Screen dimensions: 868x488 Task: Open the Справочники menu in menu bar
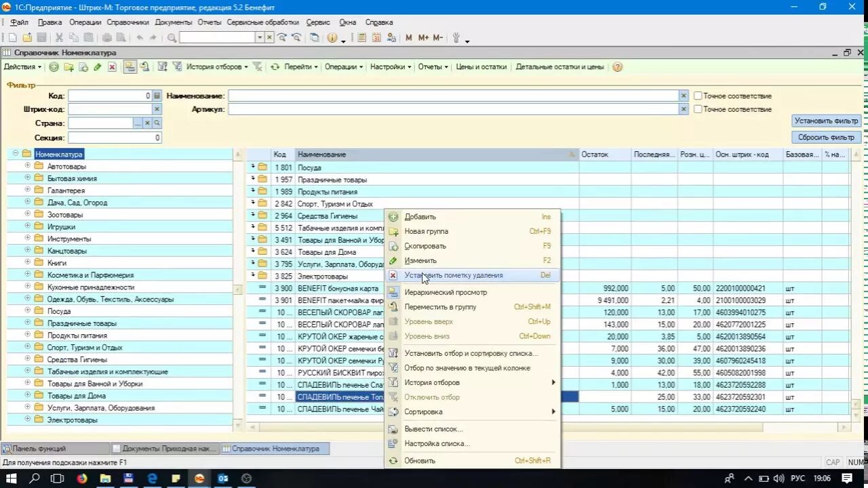[x=127, y=22]
